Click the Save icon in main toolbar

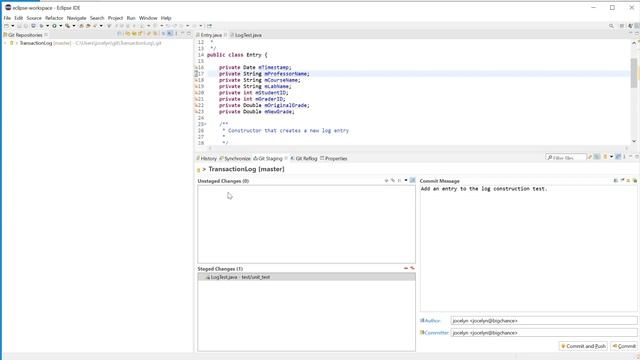coord(19,26)
